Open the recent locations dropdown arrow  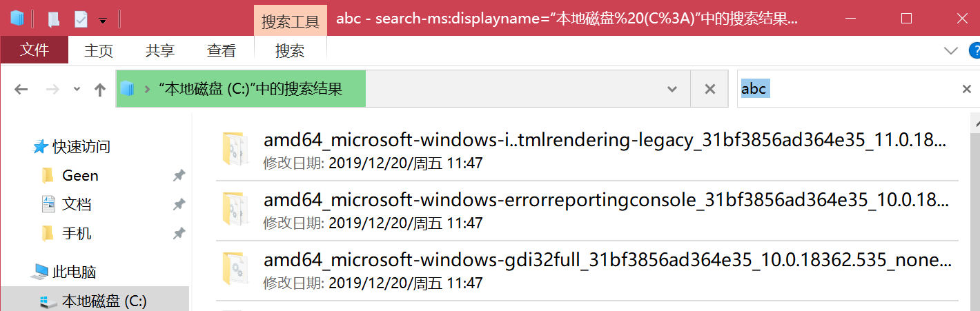click(x=77, y=89)
